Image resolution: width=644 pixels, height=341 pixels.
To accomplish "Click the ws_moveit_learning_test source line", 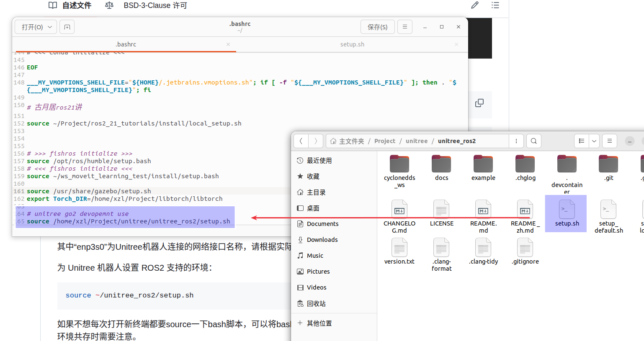I will coord(123,176).
